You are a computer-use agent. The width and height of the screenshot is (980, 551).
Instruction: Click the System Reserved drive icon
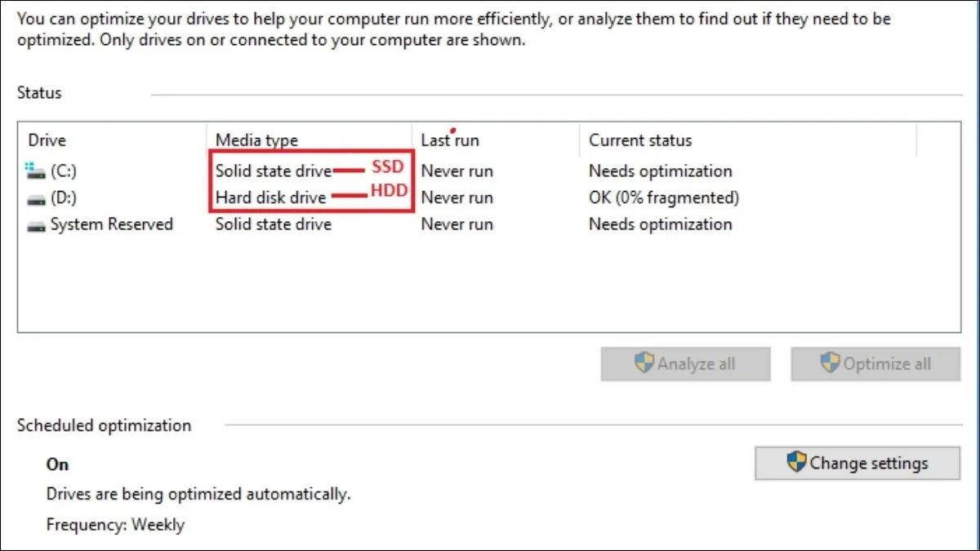(36, 225)
